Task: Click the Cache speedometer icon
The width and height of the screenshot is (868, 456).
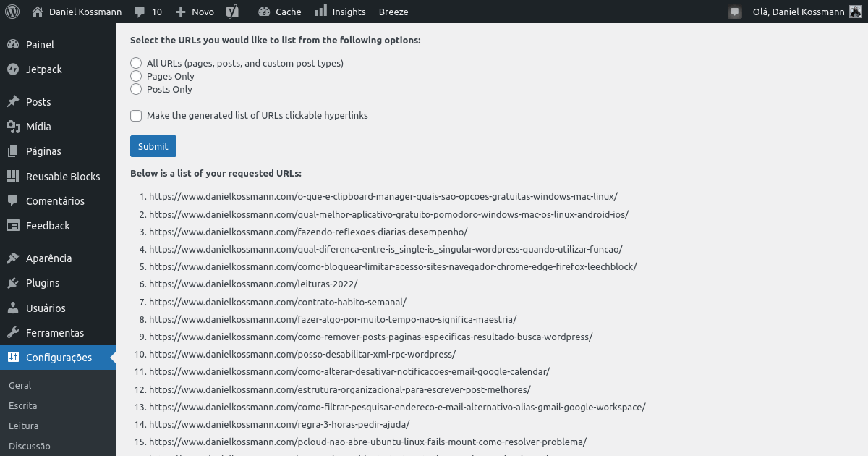Action: 265,11
